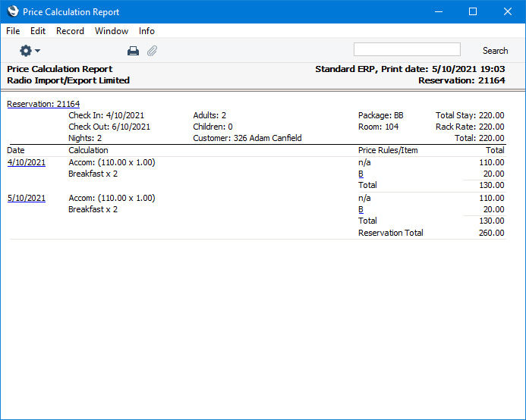Image resolution: width=526 pixels, height=420 pixels.
Task: Click the app logo in title bar
Action: [x=12, y=11]
